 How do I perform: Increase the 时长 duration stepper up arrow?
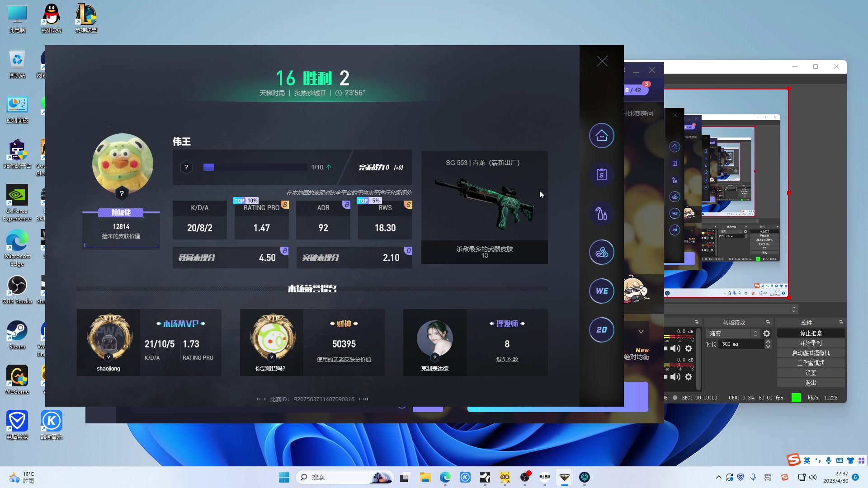click(768, 342)
